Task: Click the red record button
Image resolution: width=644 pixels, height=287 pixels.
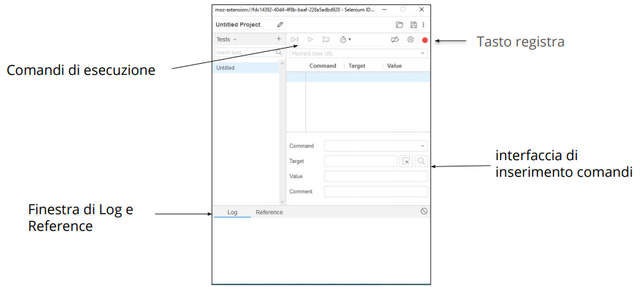Action: click(425, 40)
